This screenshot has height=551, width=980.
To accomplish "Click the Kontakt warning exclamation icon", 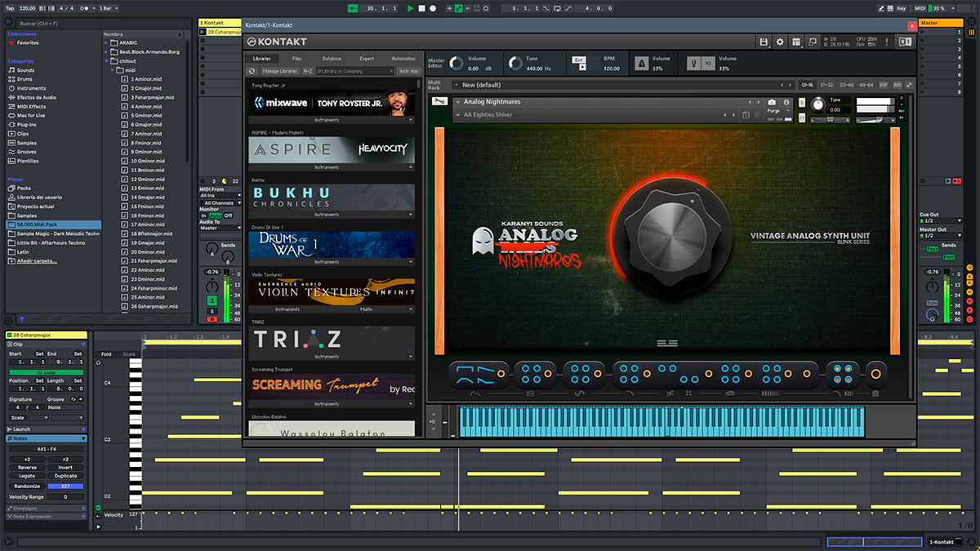I will [x=887, y=42].
